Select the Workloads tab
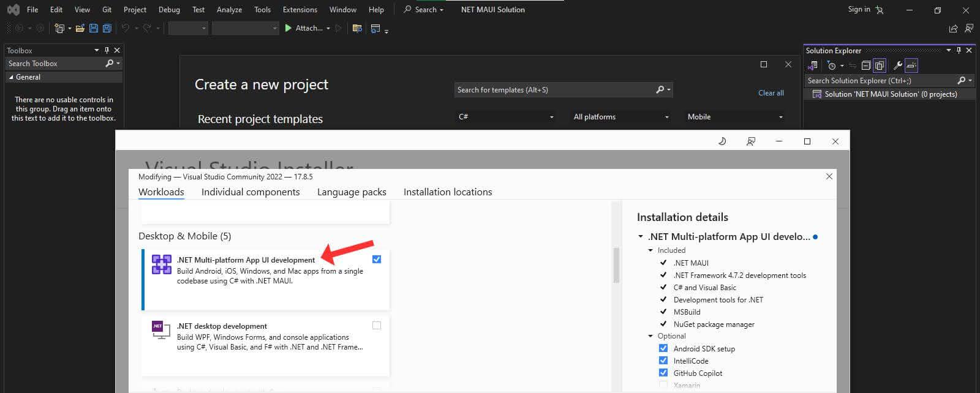This screenshot has height=393, width=980. tap(161, 192)
